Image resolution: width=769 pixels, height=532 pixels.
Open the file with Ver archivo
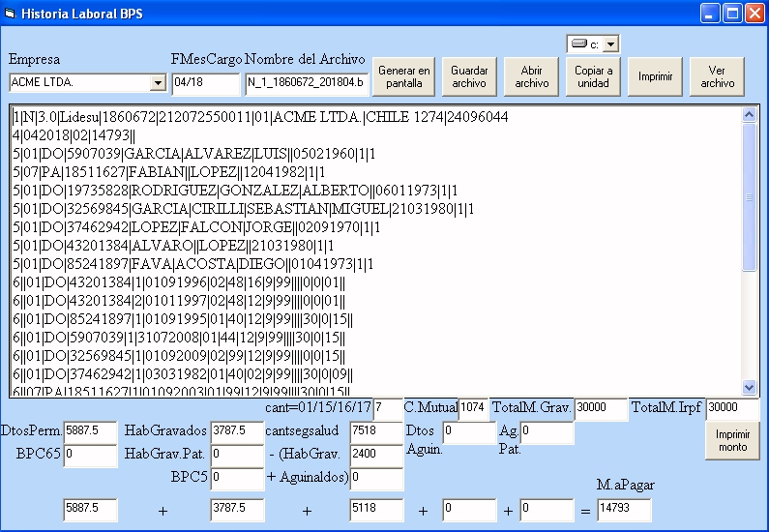pos(717,77)
